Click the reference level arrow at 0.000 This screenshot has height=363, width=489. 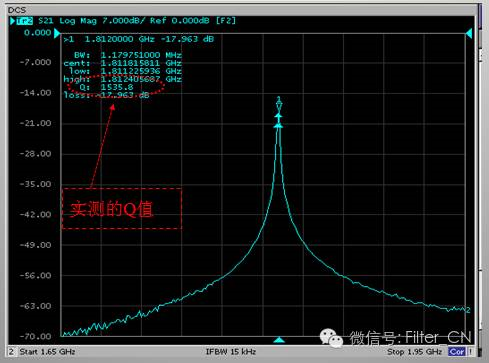(57, 33)
